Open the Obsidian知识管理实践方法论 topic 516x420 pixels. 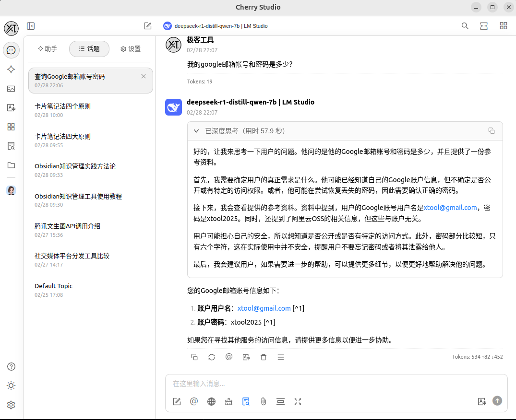[x=75, y=166]
